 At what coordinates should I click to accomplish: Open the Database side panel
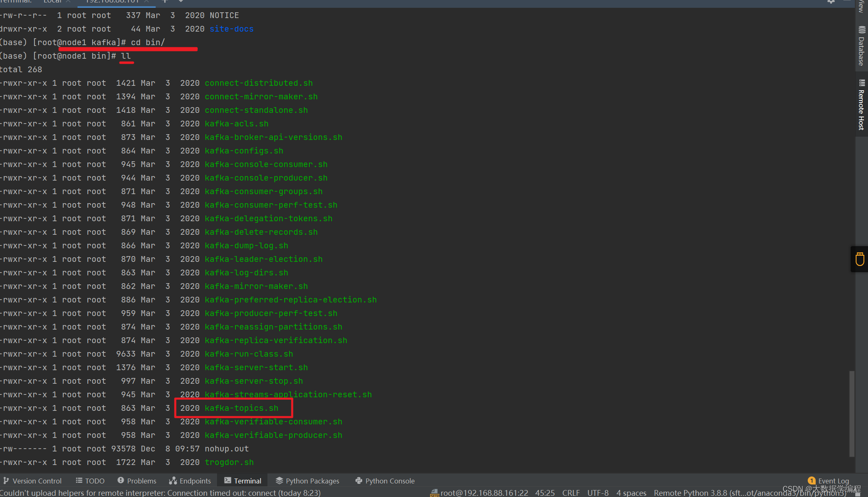tap(861, 46)
